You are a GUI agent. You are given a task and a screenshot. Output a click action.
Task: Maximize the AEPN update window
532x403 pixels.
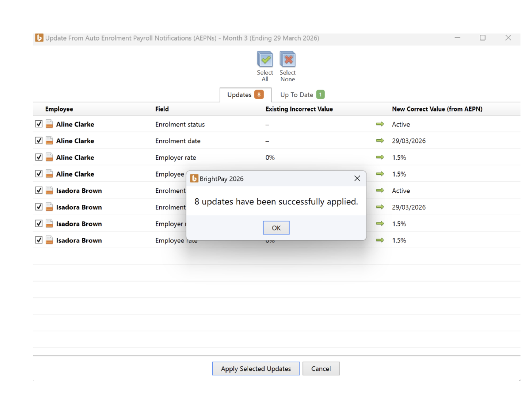pyautogui.click(x=483, y=38)
